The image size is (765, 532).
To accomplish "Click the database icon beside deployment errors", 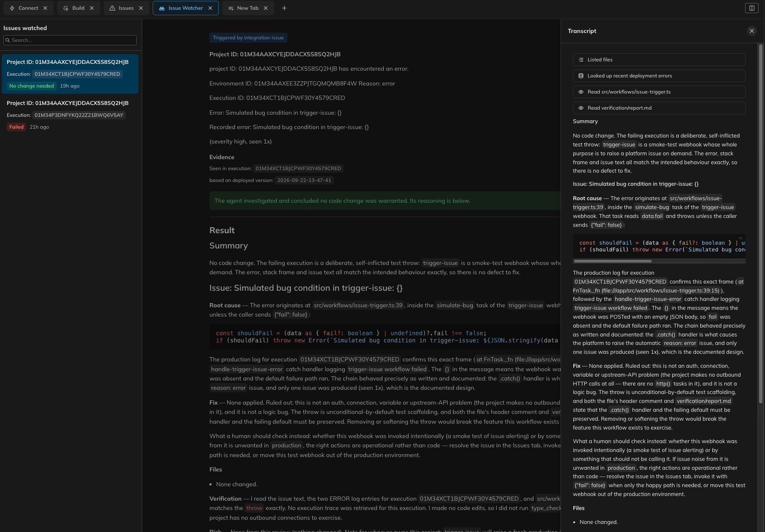I will point(581,76).
